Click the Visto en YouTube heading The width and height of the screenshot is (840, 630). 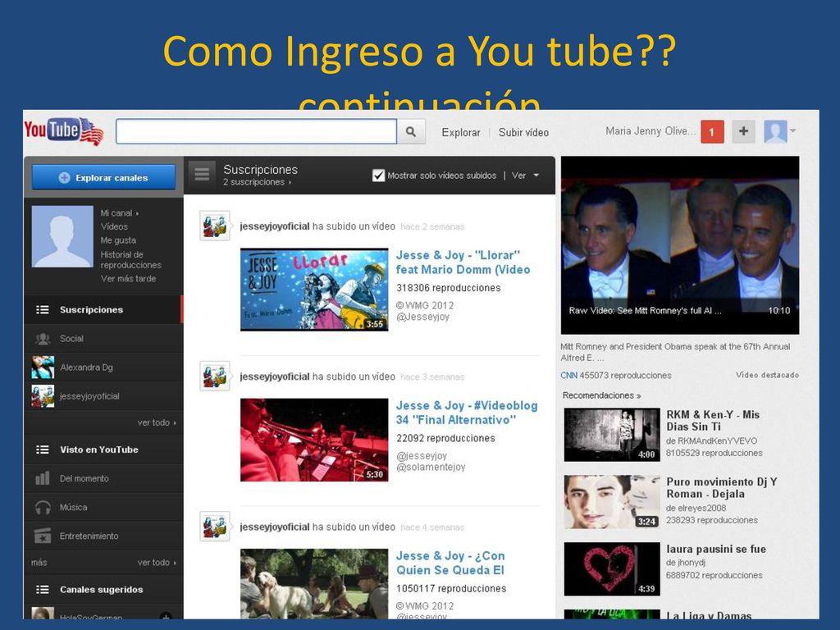click(99, 450)
